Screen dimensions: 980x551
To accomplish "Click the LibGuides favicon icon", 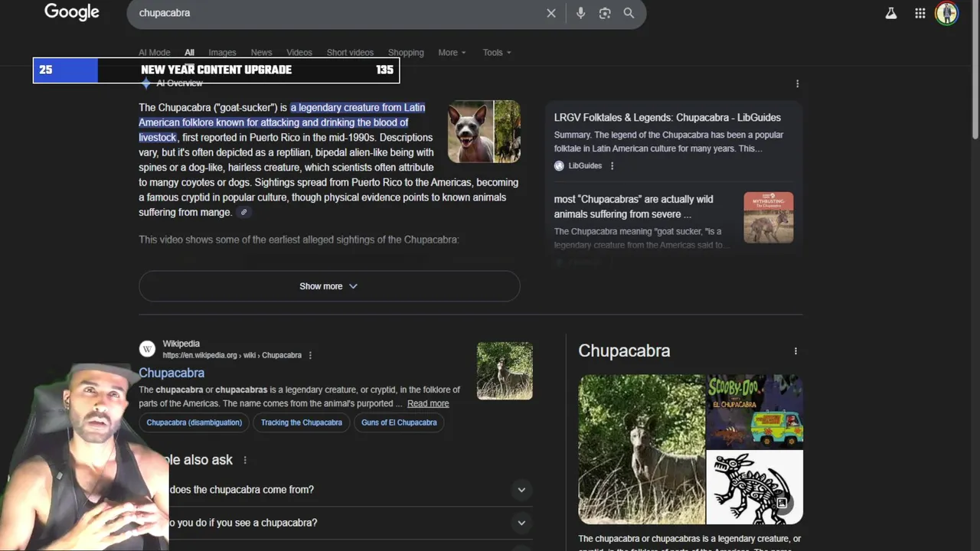I will [559, 166].
